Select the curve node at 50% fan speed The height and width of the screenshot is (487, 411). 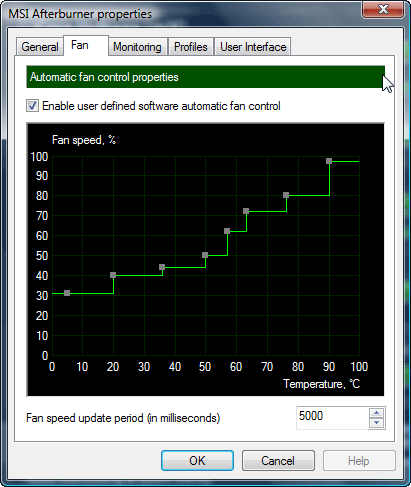point(205,255)
